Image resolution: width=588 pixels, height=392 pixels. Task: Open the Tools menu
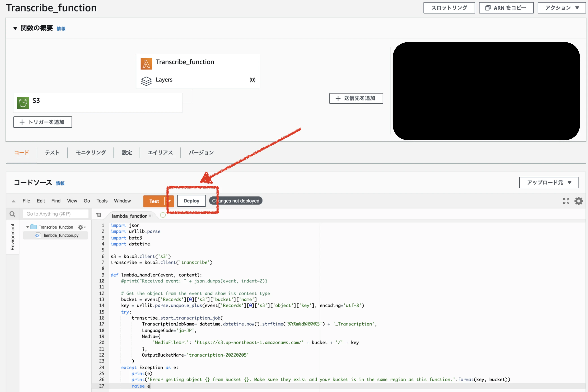102,201
